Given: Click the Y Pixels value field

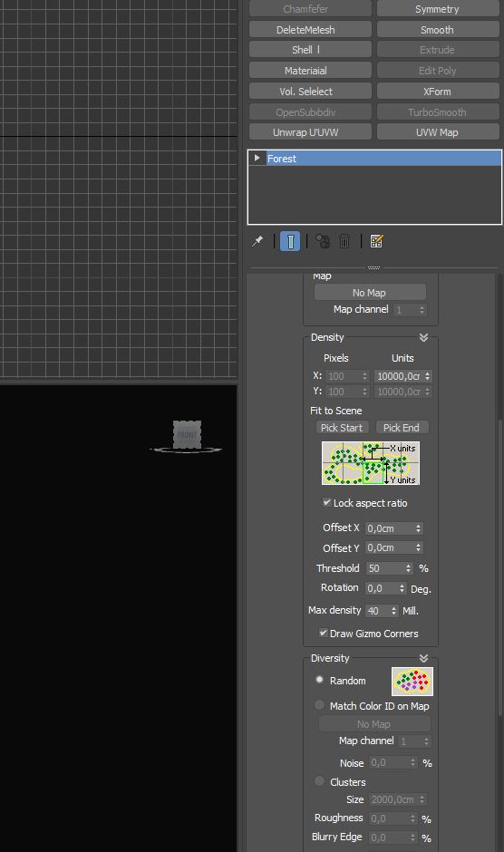Looking at the screenshot, I should tap(344, 392).
